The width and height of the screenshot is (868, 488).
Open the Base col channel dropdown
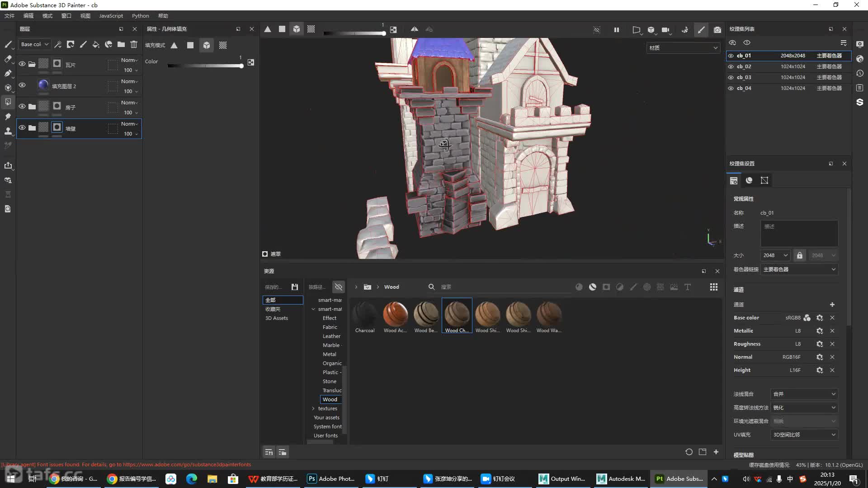point(34,44)
